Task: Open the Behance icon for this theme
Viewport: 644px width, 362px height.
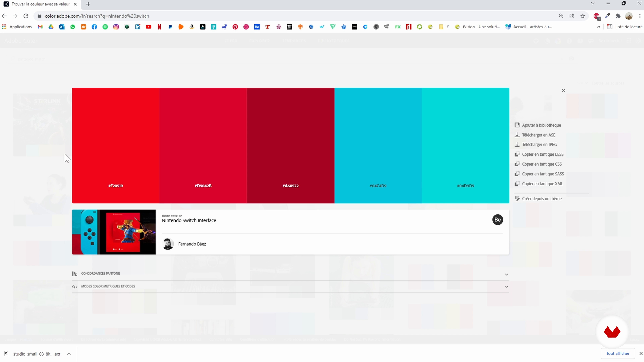Action: coord(497,220)
